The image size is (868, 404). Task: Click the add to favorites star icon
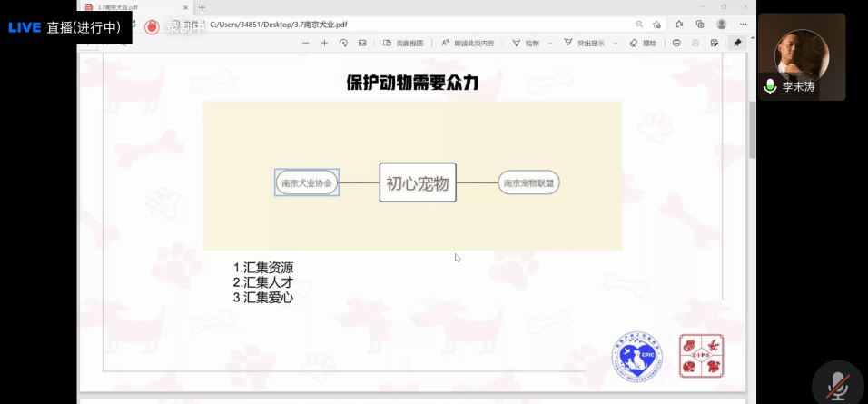click(656, 25)
